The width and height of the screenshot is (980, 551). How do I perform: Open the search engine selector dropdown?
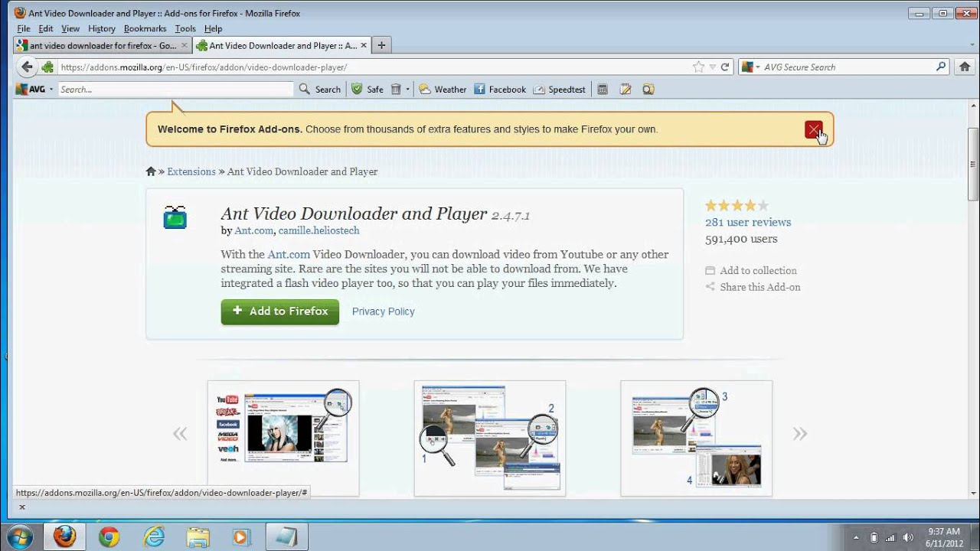pyautogui.click(x=750, y=67)
